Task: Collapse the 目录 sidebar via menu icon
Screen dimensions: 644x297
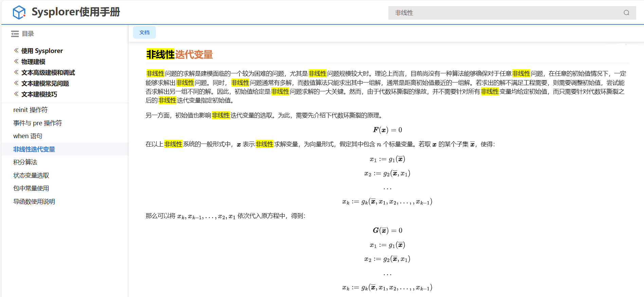Action: [15, 34]
